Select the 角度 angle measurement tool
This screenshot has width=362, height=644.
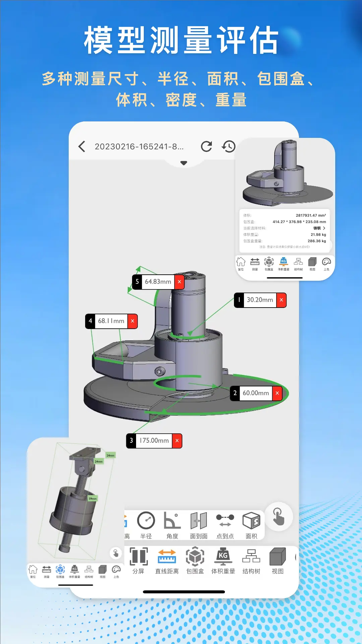tap(172, 525)
